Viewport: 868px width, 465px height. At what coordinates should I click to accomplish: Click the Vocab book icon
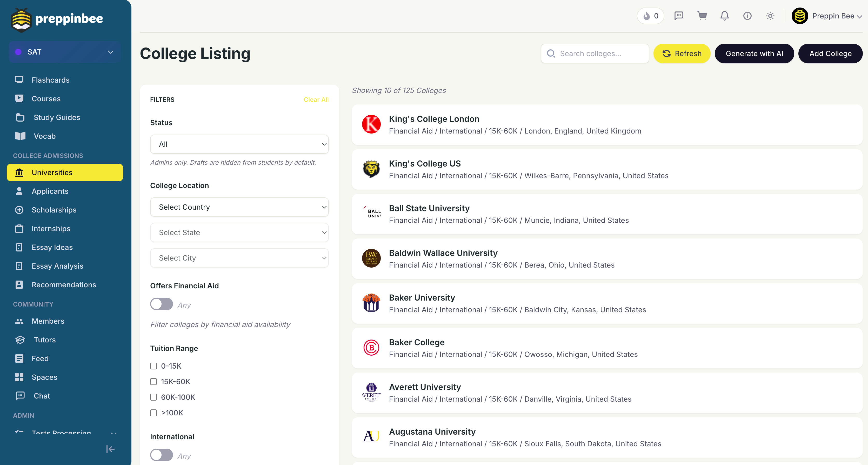point(20,136)
